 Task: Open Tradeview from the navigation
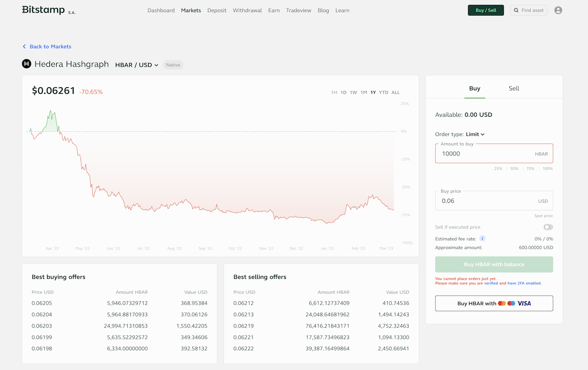[299, 10]
